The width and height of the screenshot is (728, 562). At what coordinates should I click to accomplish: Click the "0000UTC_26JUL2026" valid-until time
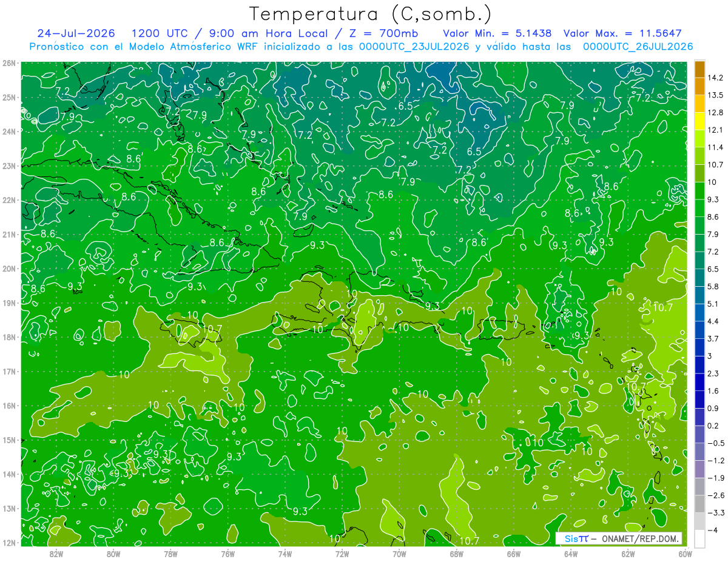(638, 47)
